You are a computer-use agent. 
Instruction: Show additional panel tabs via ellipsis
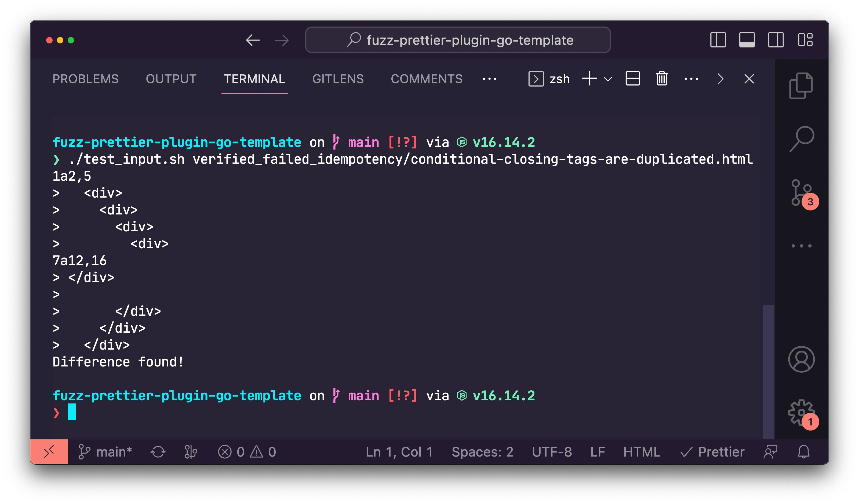click(489, 79)
